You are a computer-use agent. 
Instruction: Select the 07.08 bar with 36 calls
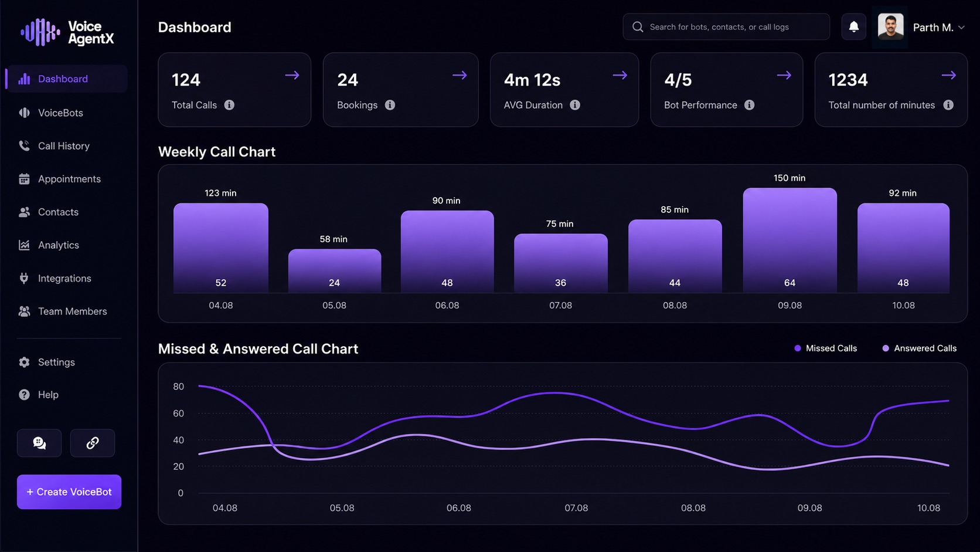pos(561,263)
